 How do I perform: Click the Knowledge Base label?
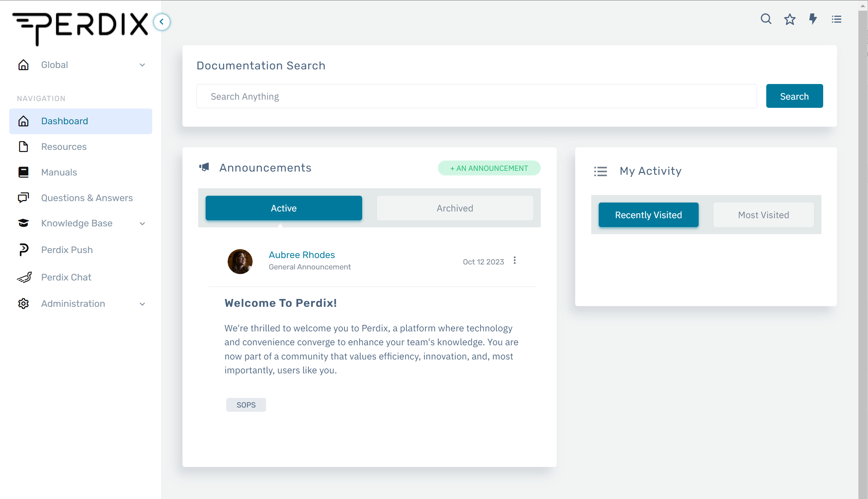pos(77,223)
